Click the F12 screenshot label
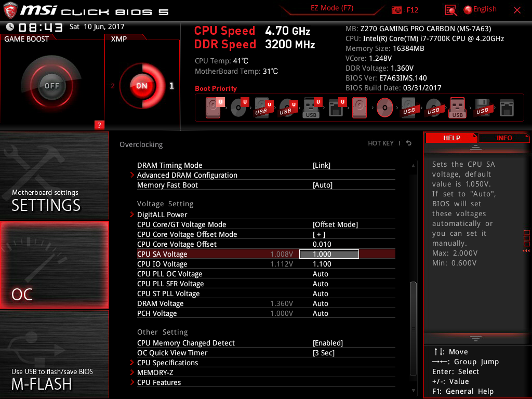This screenshot has width=532, height=399. (412, 10)
